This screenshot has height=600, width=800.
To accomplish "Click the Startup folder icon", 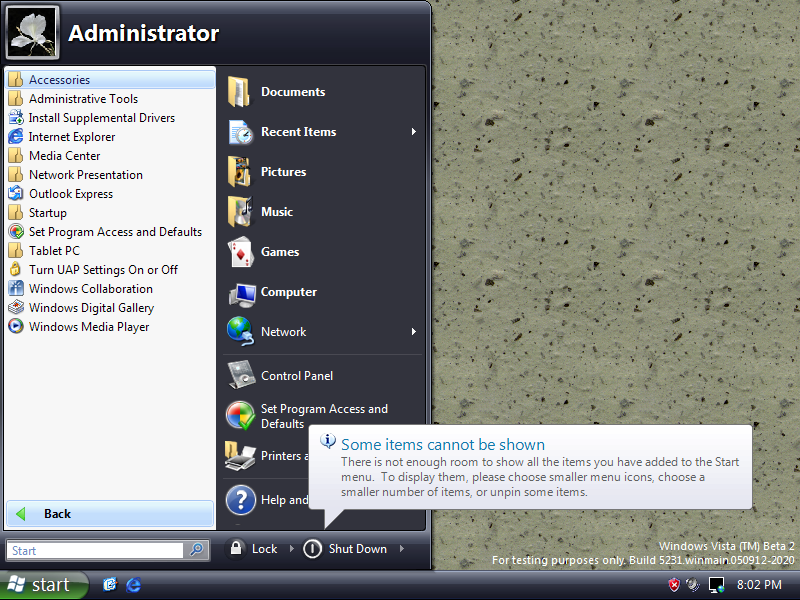I will pos(16,212).
